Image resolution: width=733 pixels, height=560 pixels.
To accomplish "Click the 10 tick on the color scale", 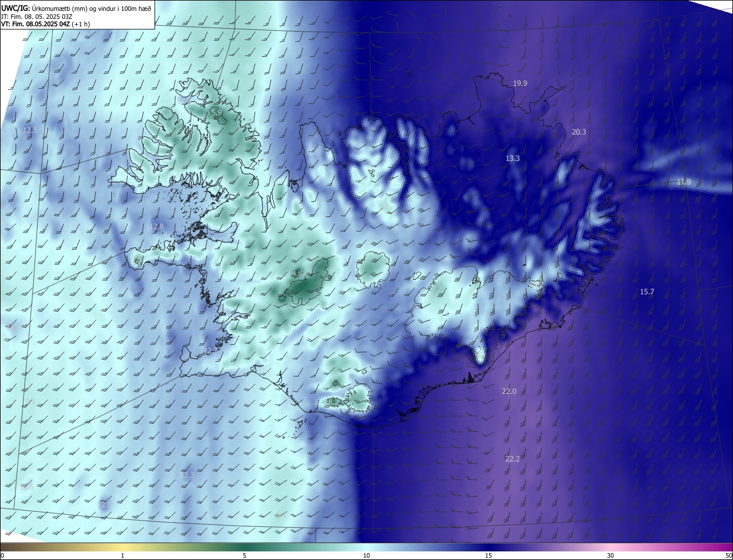I will coord(366,555).
